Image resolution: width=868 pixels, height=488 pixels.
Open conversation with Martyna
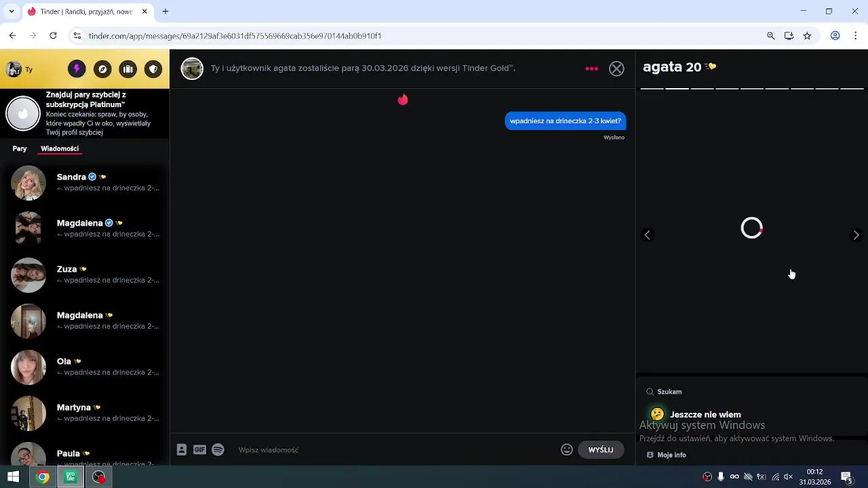[85, 413]
